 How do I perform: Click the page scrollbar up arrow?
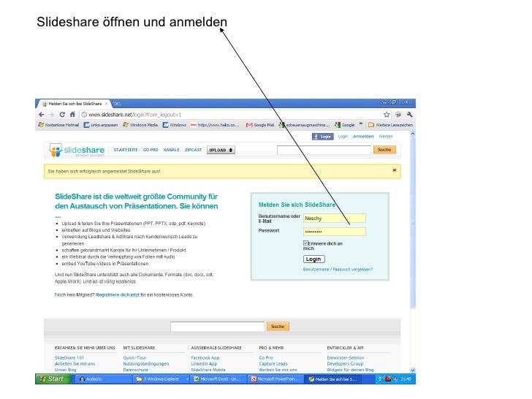tap(413, 134)
